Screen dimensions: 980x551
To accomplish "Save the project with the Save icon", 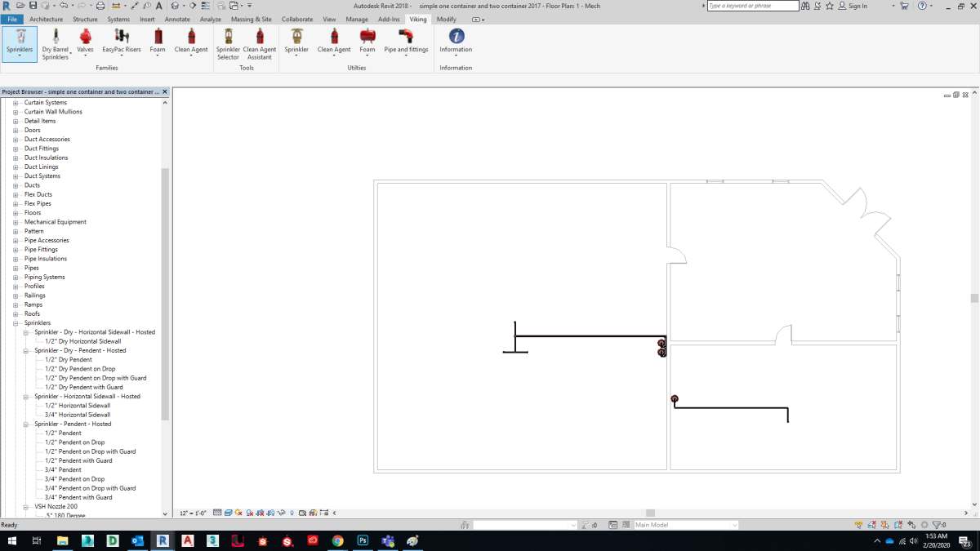I will (x=33, y=6).
